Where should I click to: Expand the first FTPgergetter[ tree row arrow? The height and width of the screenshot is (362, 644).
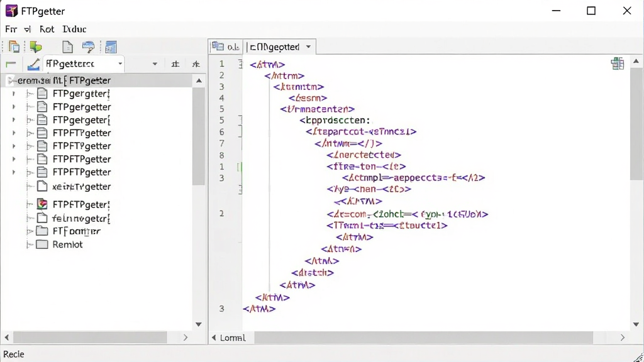14,94
